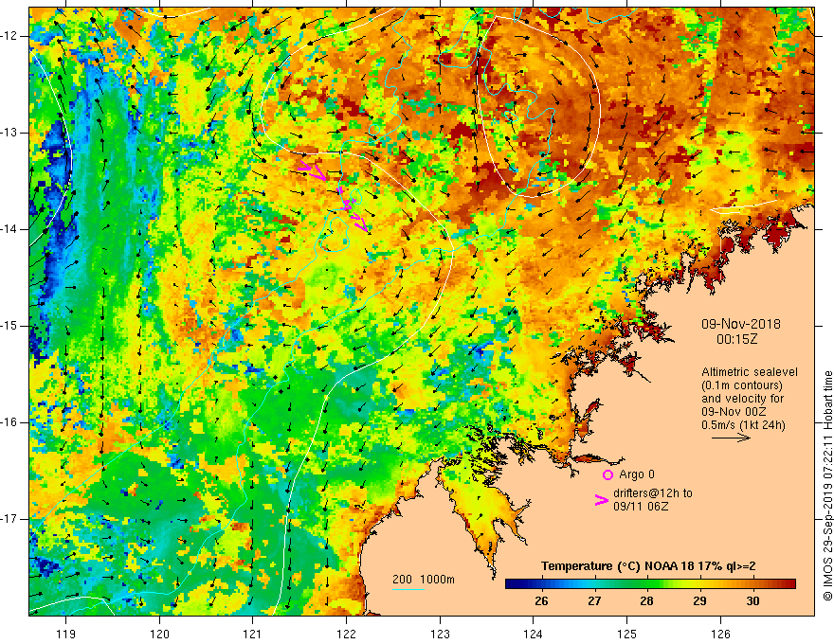The image size is (834, 644).
Task: Select the '00:15Z' time text
Action: pos(736,339)
